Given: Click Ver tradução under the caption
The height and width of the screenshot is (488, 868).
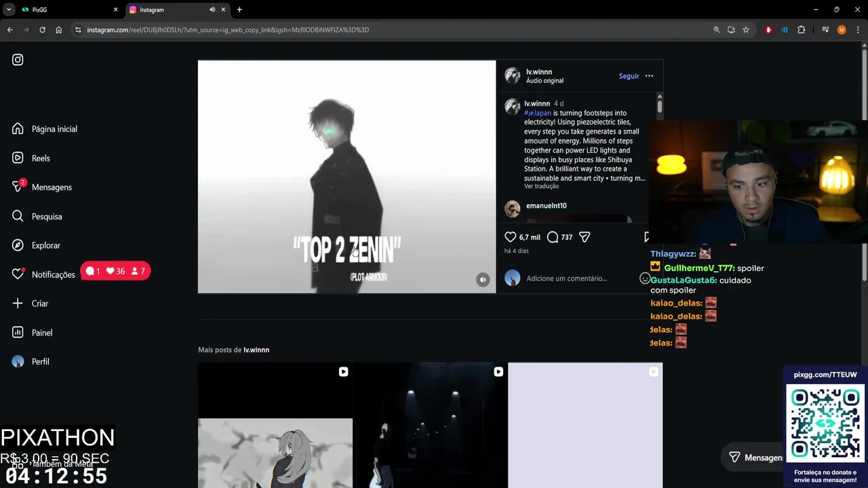Looking at the screenshot, I should [x=541, y=186].
